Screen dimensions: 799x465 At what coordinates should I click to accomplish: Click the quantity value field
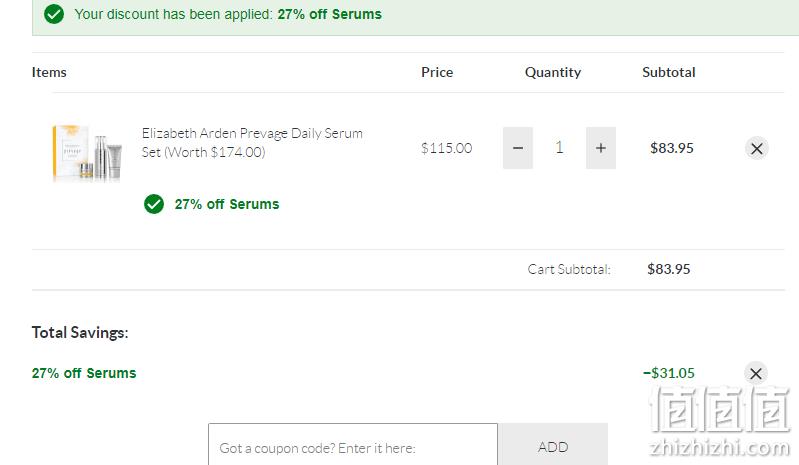click(x=559, y=148)
